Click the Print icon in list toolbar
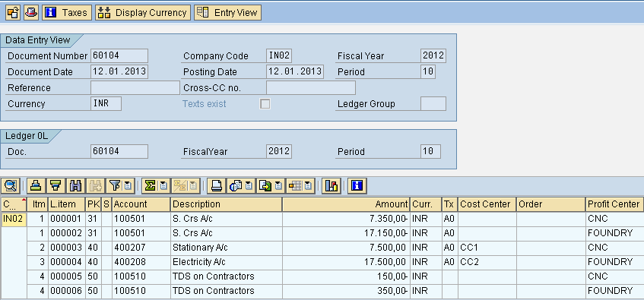This screenshot has height=300, width=644. pos(216,186)
